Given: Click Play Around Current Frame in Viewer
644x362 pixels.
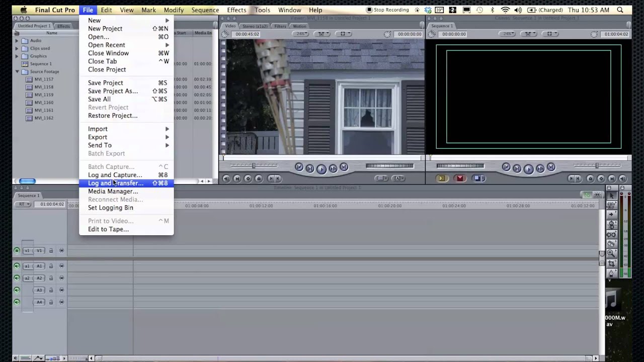Looking at the screenshot, I should 333,168.
